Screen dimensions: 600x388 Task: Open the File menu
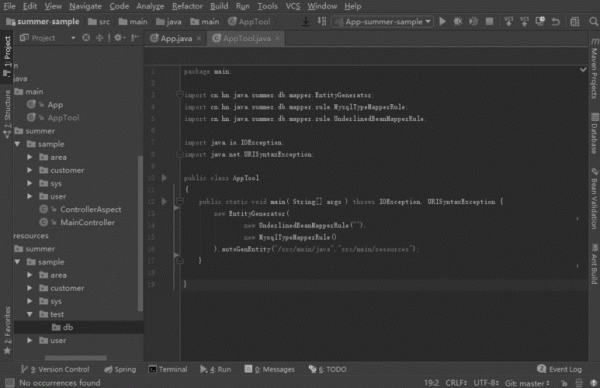9,6
